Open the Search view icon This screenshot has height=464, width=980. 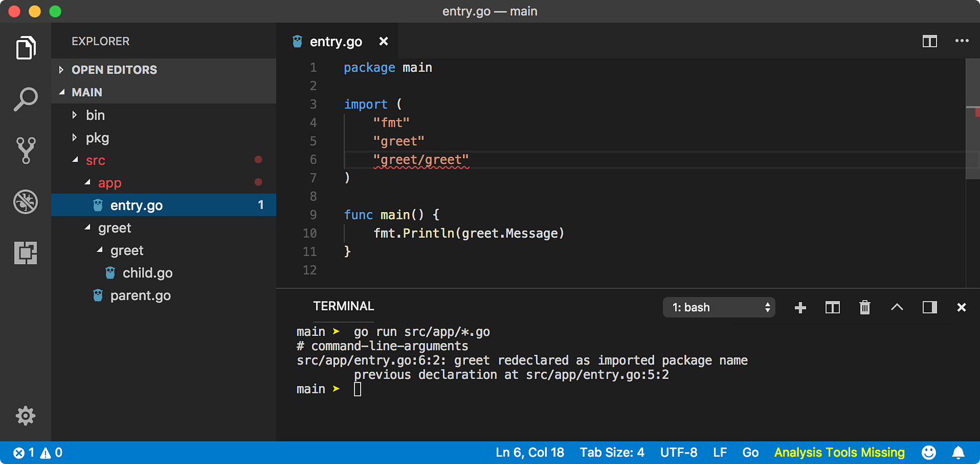(26, 99)
